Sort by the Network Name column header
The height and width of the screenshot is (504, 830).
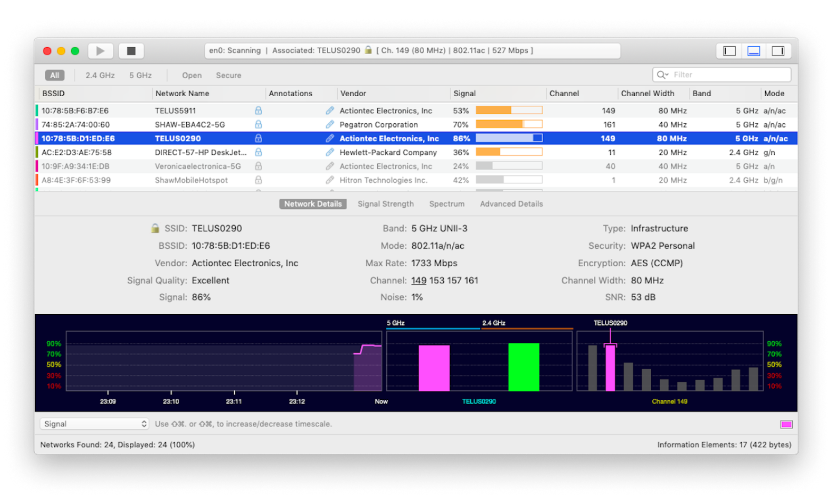(x=209, y=93)
